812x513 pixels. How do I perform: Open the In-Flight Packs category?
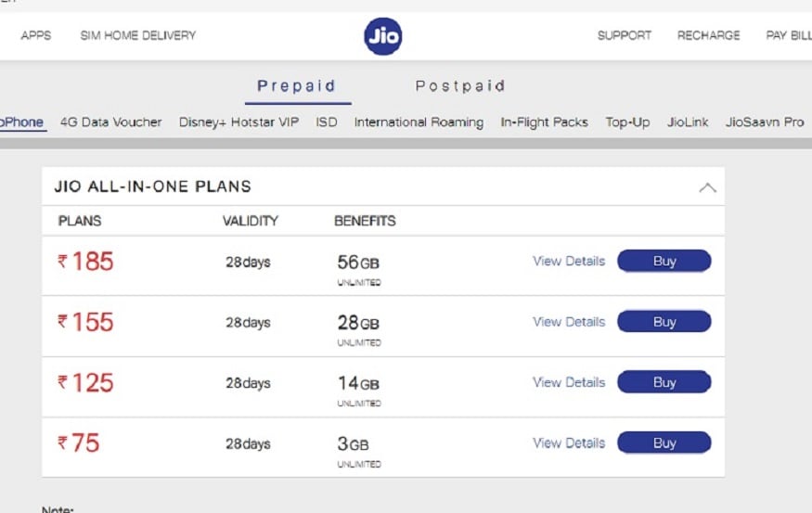point(544,122)
